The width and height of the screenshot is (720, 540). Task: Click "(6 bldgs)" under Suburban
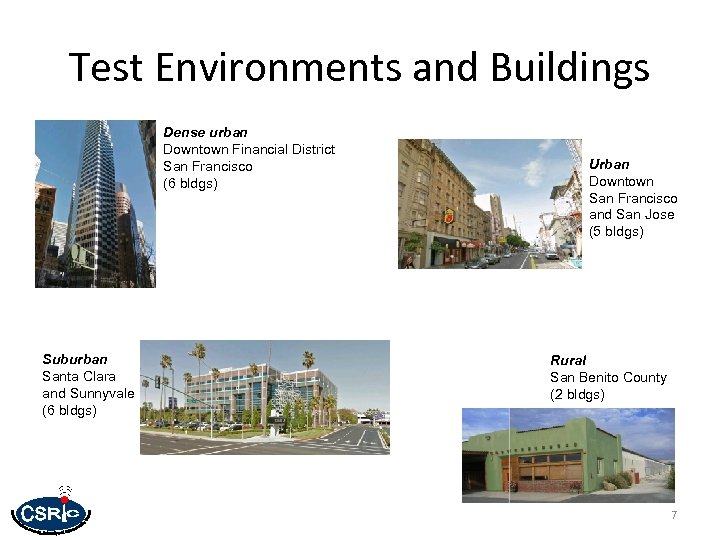point(69,410)
